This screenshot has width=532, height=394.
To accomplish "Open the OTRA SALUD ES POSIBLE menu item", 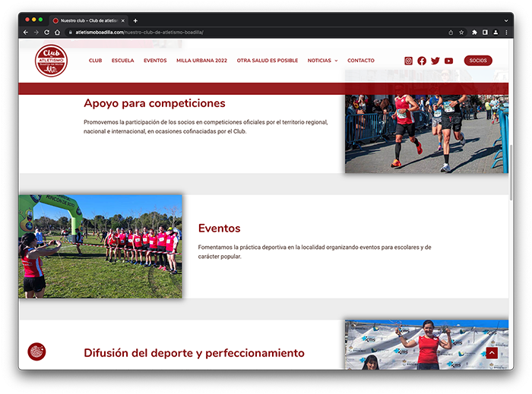I will [268, 60].
